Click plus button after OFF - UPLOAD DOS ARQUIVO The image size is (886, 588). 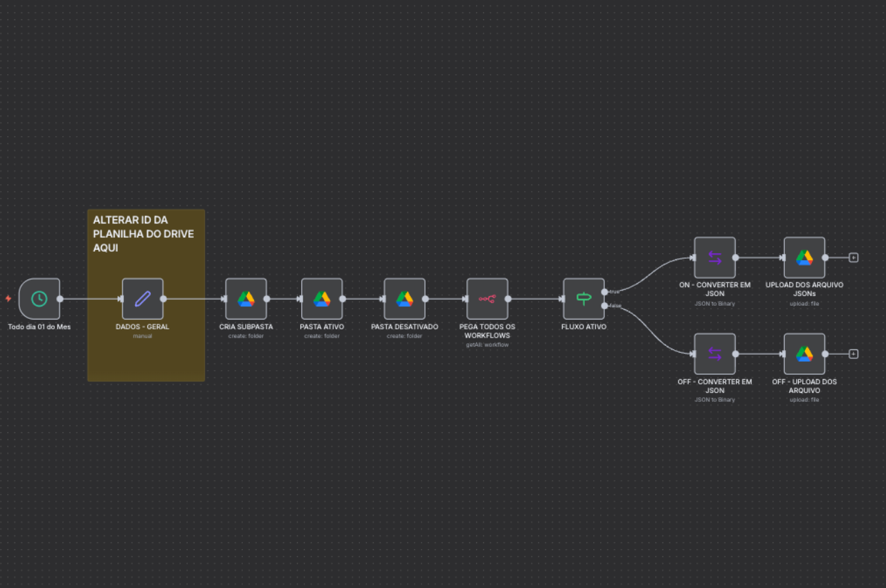(x=853, y=354)
